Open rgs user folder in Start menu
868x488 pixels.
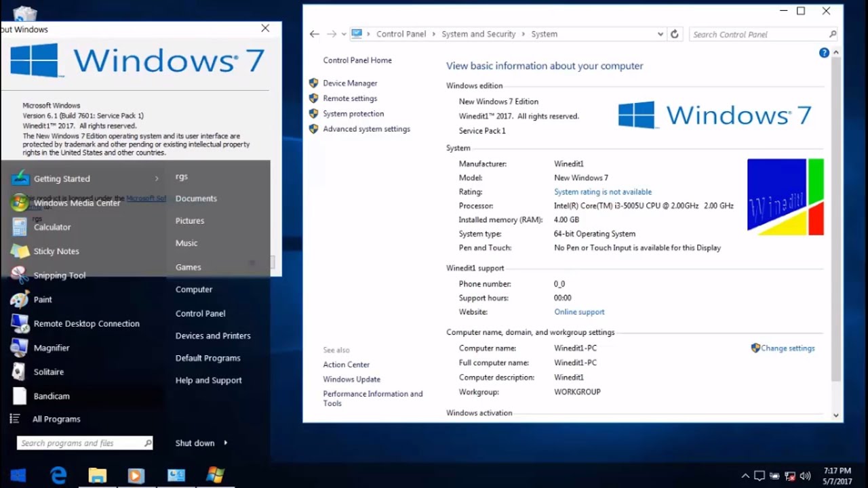181,176
